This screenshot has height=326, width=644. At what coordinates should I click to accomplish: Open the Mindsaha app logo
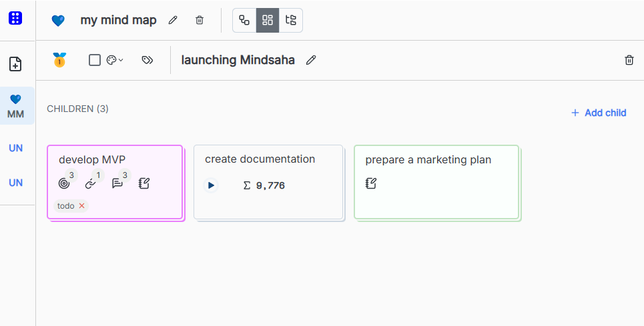point(15,19)
